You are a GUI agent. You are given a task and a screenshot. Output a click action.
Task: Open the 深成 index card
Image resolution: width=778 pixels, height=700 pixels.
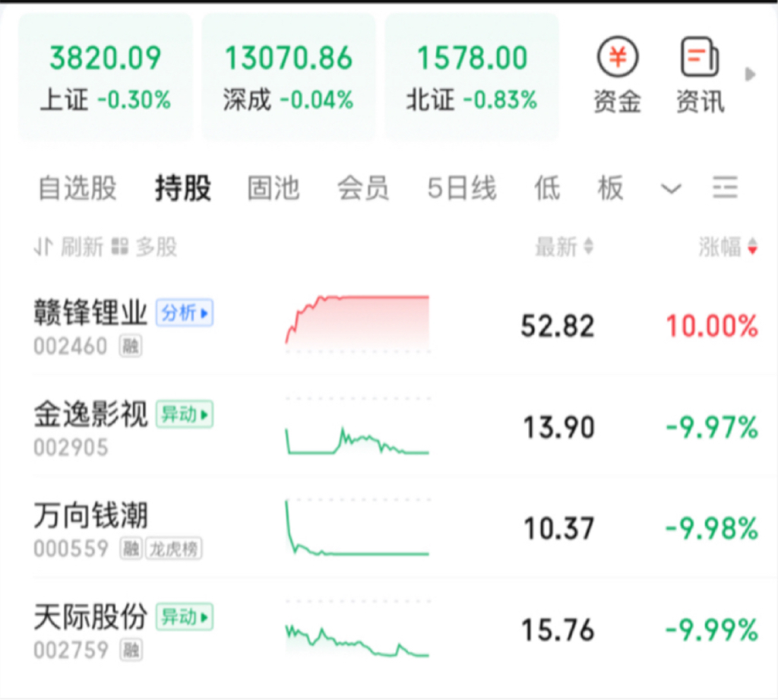(x=289, y=78)
